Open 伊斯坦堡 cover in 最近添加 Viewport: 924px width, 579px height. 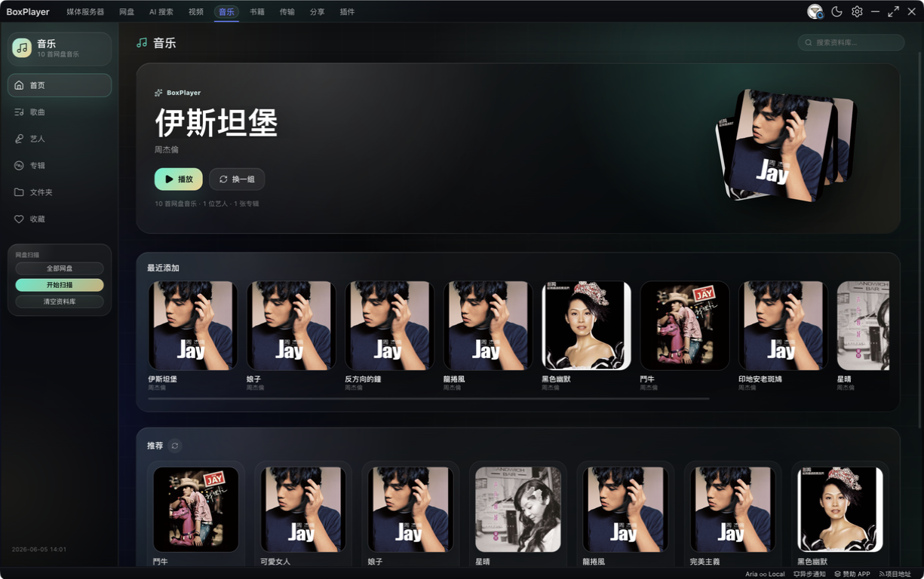[193, 326]
